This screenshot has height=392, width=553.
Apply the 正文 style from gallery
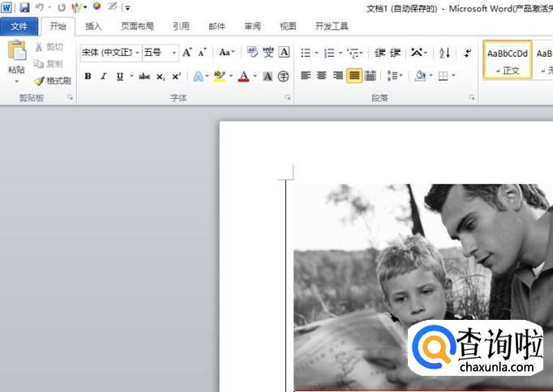[x=508, y=59]
